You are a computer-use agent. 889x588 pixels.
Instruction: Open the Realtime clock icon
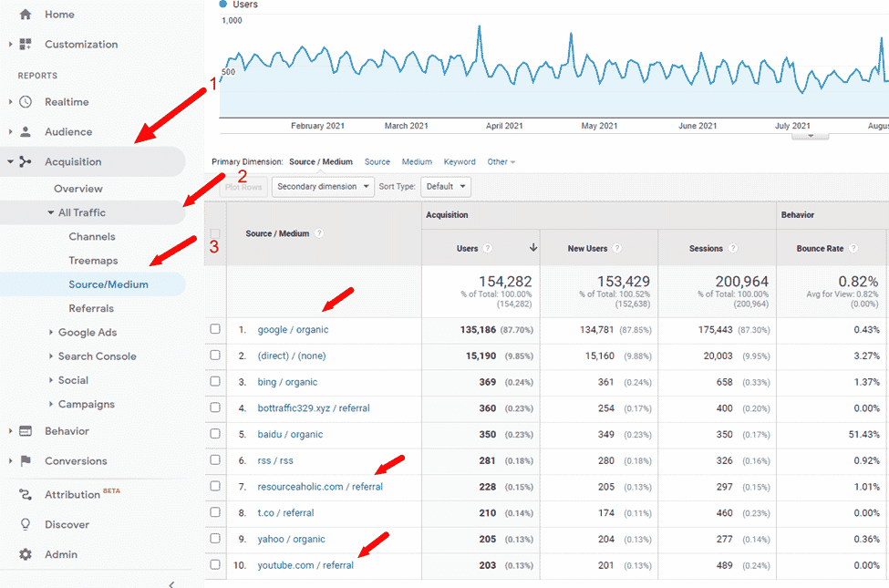pos(26,102)
